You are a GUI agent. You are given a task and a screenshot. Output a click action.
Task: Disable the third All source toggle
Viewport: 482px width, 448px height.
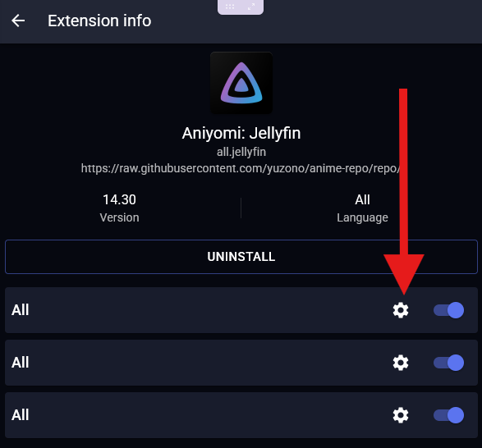tap(448, 415)
